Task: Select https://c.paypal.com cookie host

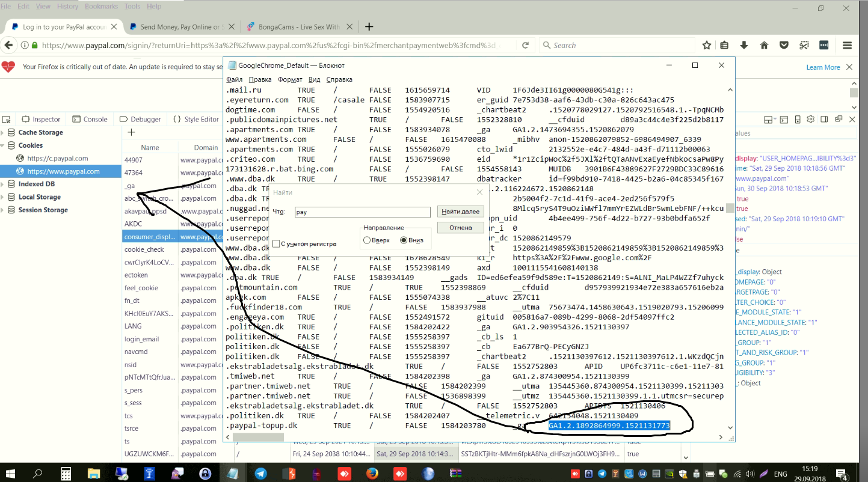Action: [x=58, y=159]
